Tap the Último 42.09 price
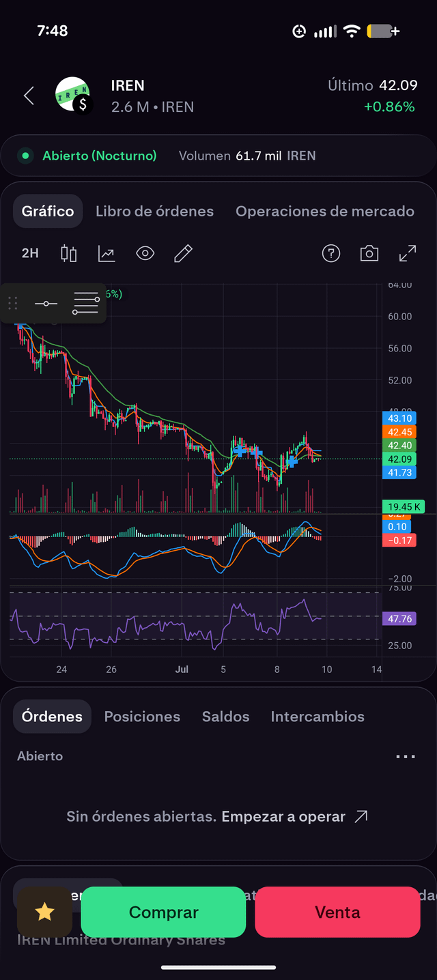This screenshot has width=437, height=980. [372, 85]
